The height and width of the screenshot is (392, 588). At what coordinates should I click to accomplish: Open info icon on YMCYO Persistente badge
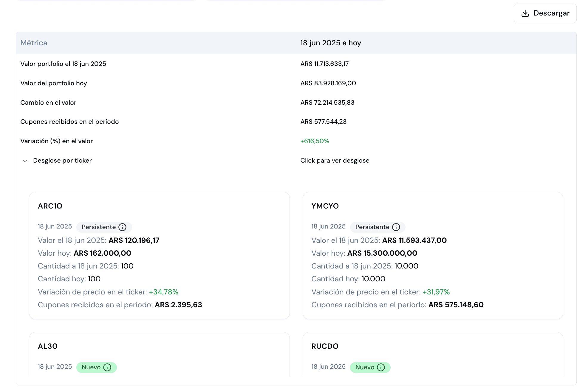(x=396, y=227)
